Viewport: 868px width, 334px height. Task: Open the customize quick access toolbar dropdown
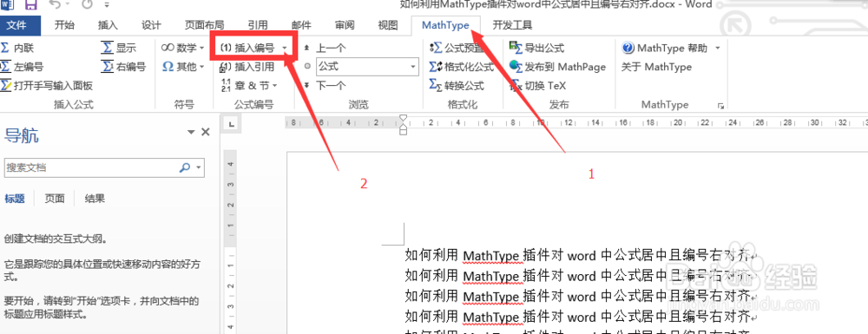[x=106, y=6]
